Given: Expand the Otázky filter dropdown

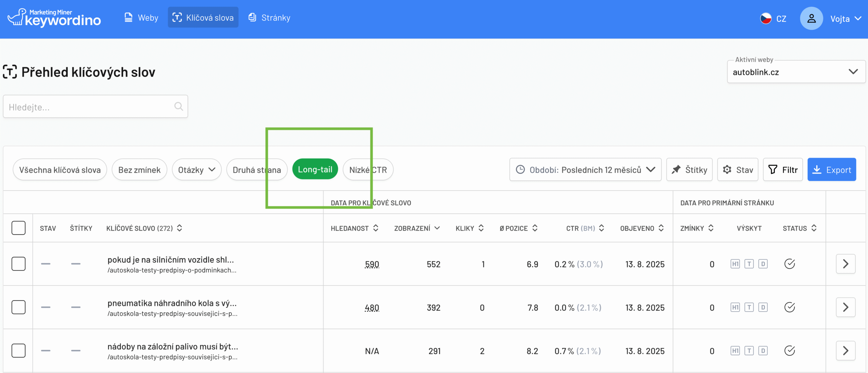Looking at the screenshot, I should tap(197, 170).
